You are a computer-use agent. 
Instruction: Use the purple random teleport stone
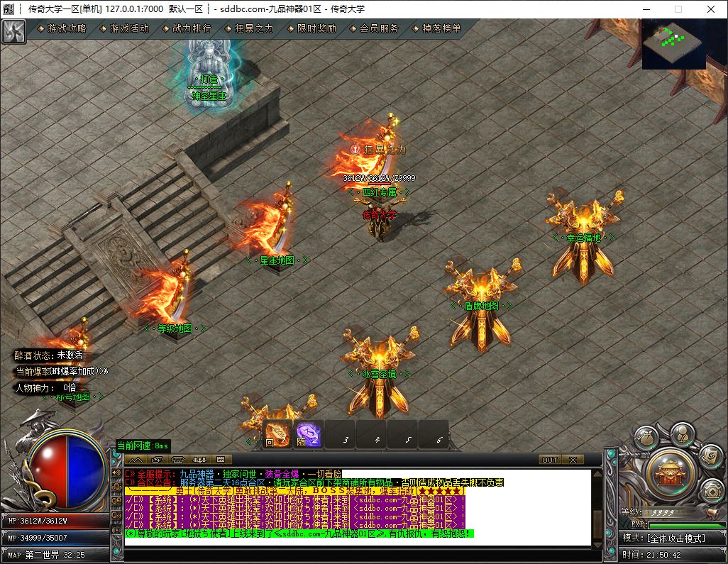(x=308, y=436)
